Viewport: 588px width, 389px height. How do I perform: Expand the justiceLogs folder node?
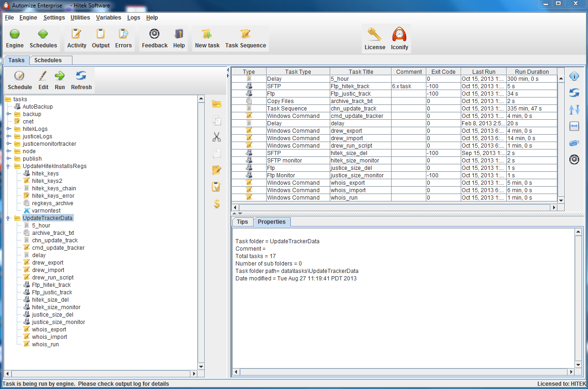point(8,136)
